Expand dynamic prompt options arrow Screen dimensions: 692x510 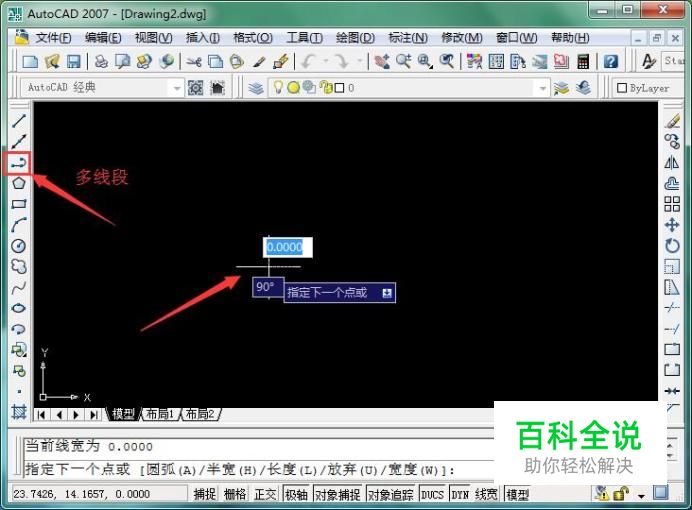pos(387,293)
